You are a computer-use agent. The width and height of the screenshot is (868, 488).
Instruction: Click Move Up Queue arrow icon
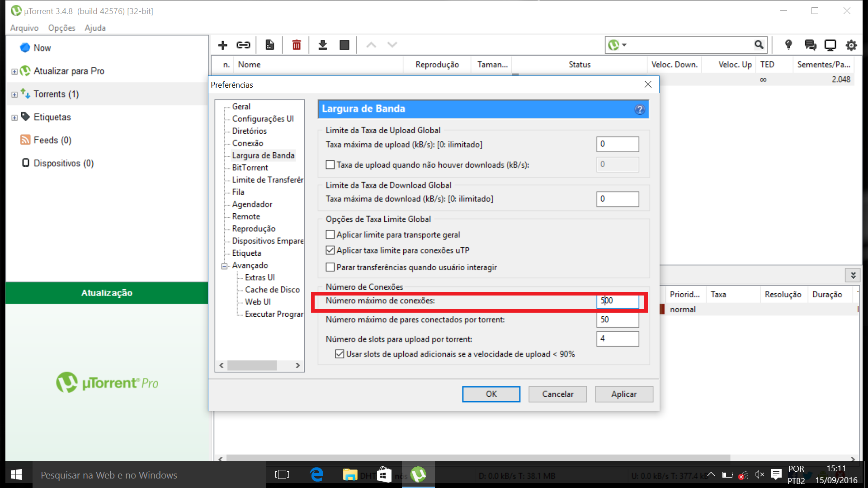point(371,45)
